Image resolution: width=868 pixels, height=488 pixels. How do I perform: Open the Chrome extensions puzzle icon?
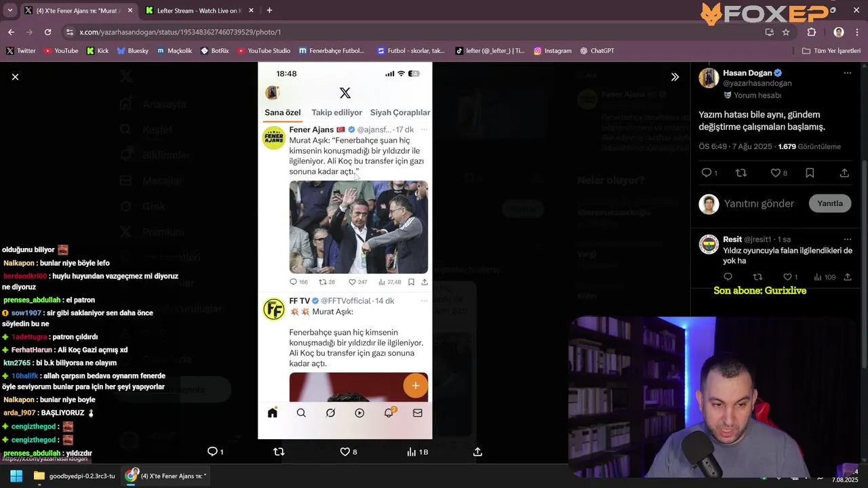click(x=811, y=32)
